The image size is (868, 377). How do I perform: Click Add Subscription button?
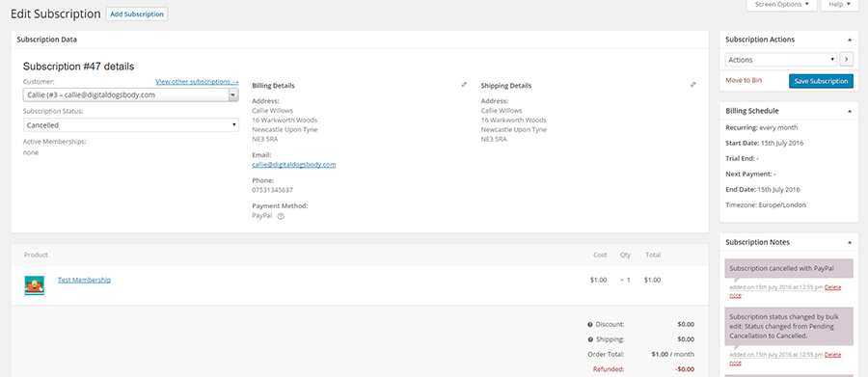tap(137, 14)
